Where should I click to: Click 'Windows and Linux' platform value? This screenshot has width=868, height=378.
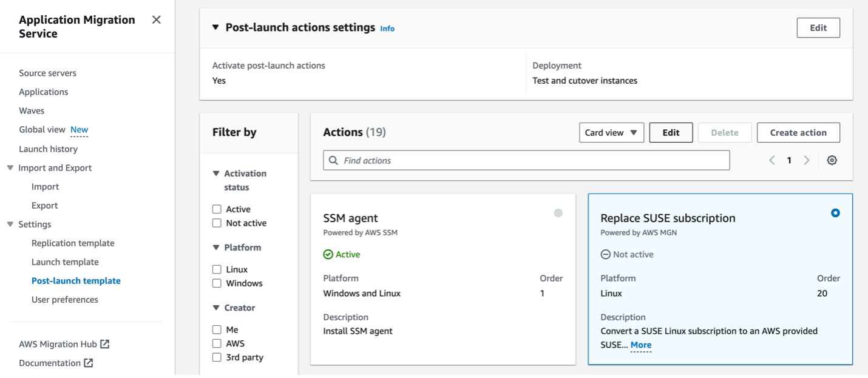pyautogui.click(x=362, y=294)
